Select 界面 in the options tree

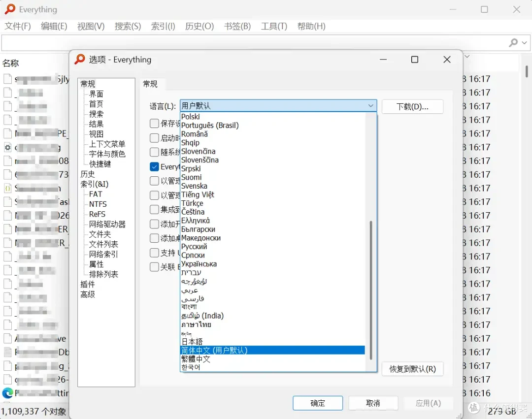96,94
